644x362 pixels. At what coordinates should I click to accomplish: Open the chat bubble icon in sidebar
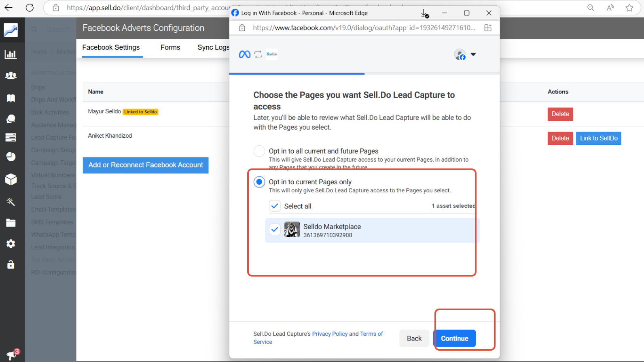pos(11,119)
